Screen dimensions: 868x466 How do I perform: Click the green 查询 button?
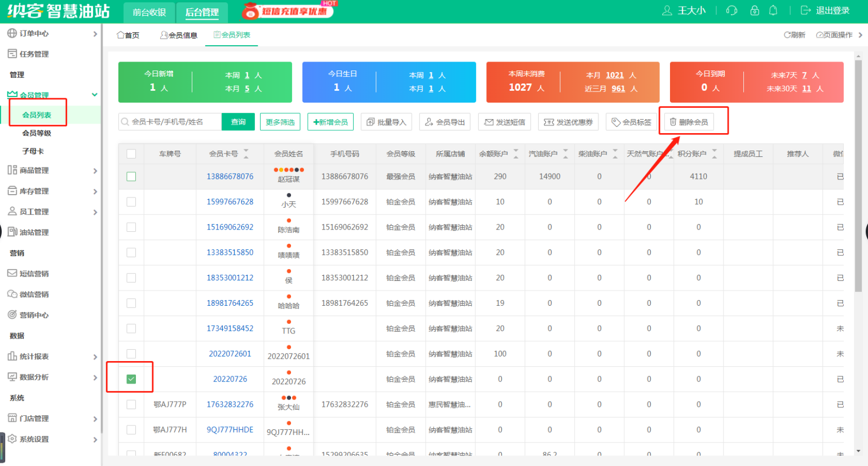(238, 122)
